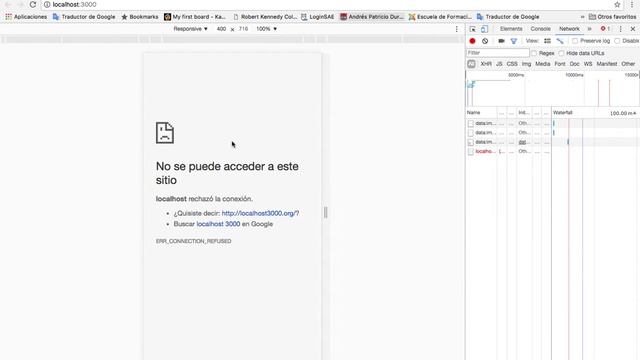Expand hidden bookmarks chevron
640x360 pixels.
click(582, 17)
